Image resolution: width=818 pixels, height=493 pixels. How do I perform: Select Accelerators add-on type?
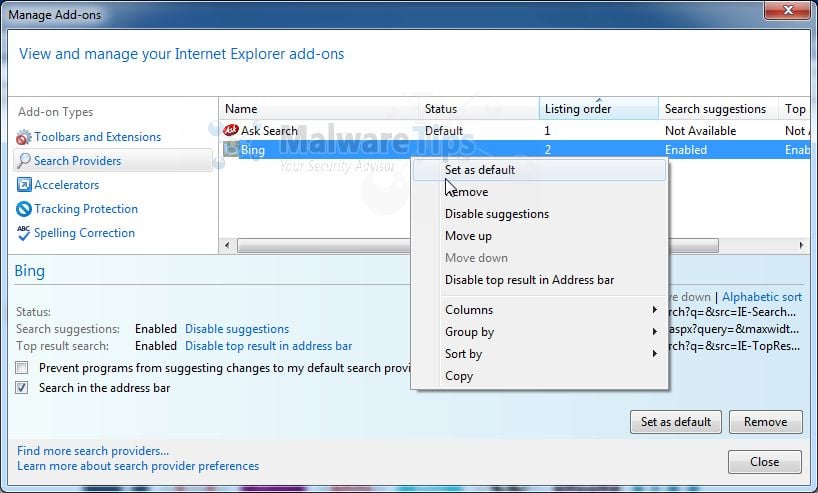66,185
